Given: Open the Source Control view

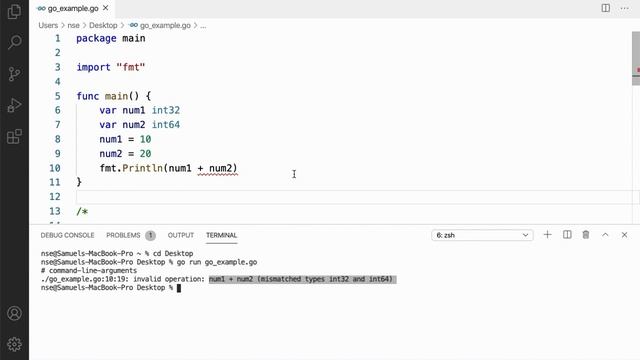Looking at the screenshot, I should (14, 74).
